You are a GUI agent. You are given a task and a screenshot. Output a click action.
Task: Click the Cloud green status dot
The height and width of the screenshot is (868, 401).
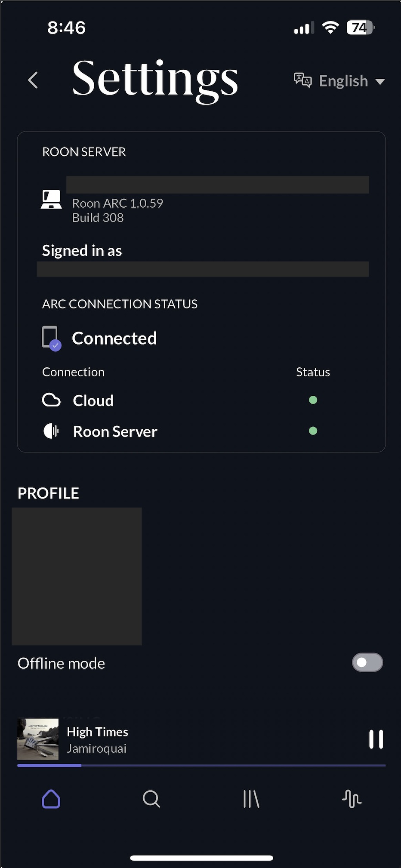point(313,400)
